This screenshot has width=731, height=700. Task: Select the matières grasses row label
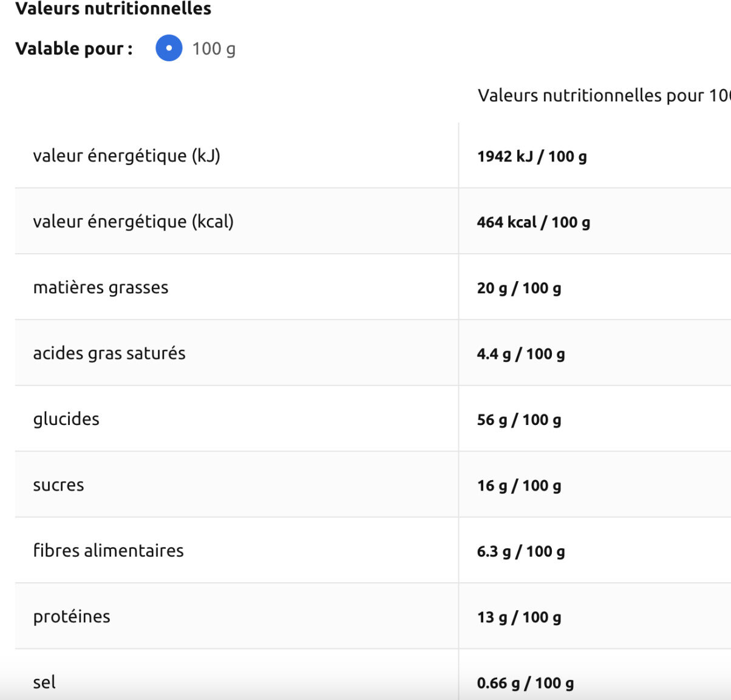tap(101, 287)
